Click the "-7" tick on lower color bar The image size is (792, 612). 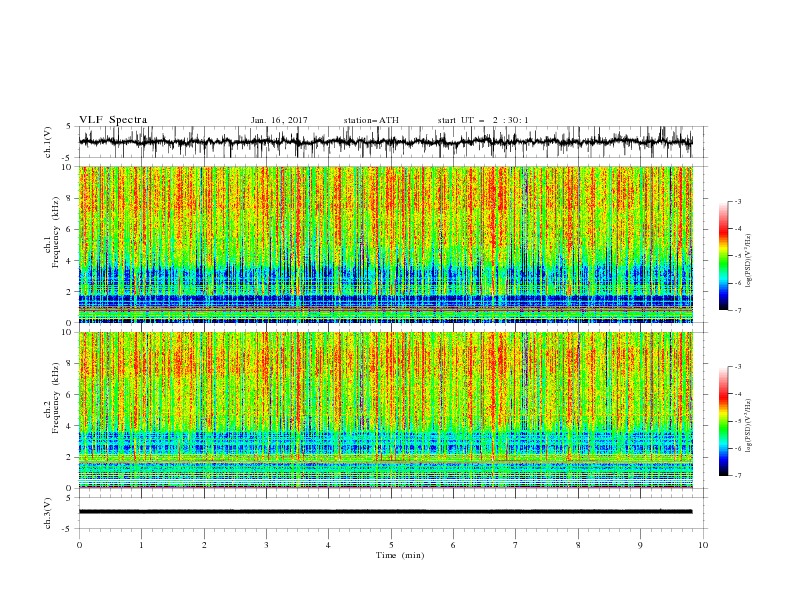pyautogui.click(x=738, y=476)
